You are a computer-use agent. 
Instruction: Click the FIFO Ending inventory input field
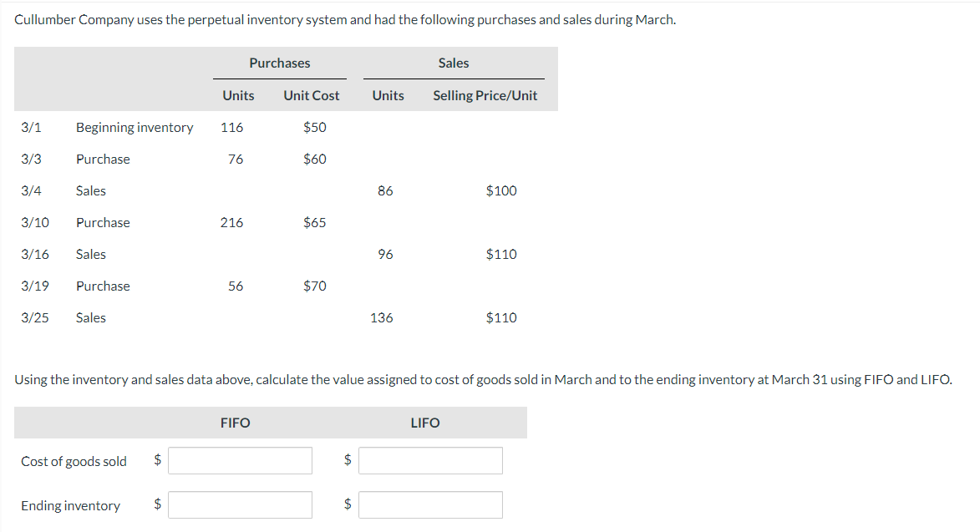point(240,504)
